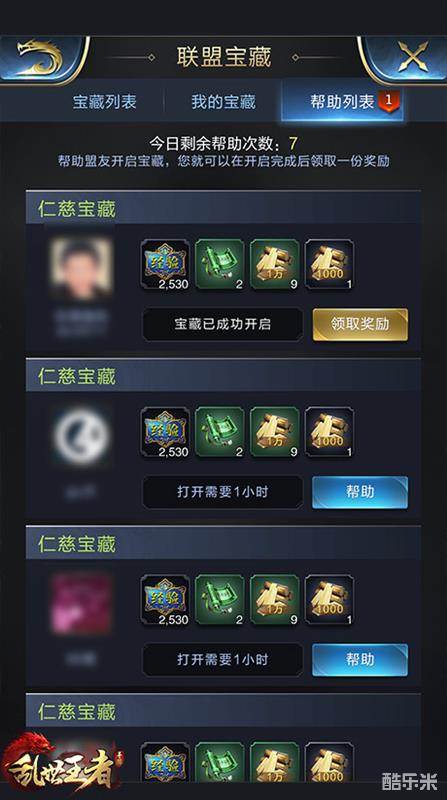This screenshot has height=800, width=447.
Task: Close the 联盟宝藏 panel with crossed swords
Action: tap(413, 57)
